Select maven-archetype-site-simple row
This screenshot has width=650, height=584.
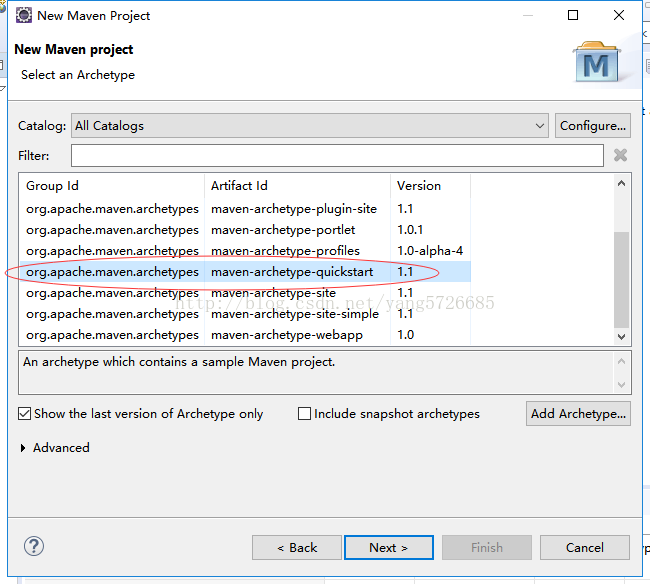[x=245, y=314]
